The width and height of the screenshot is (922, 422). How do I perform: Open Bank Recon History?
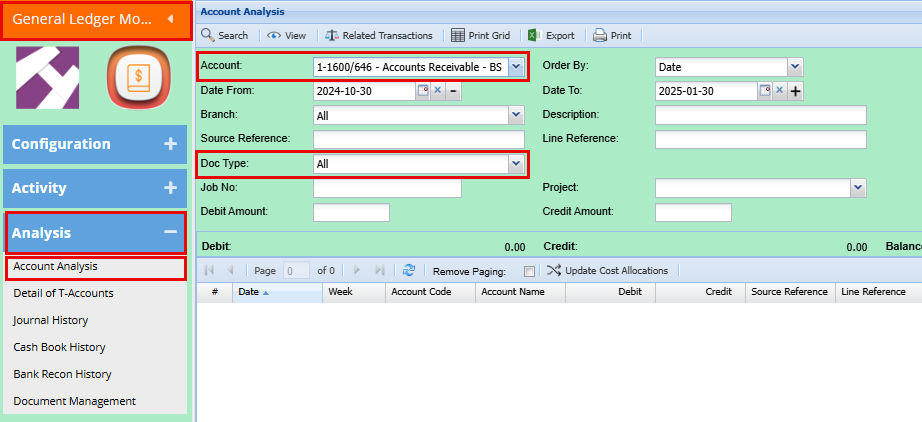[x=62, y=374]
